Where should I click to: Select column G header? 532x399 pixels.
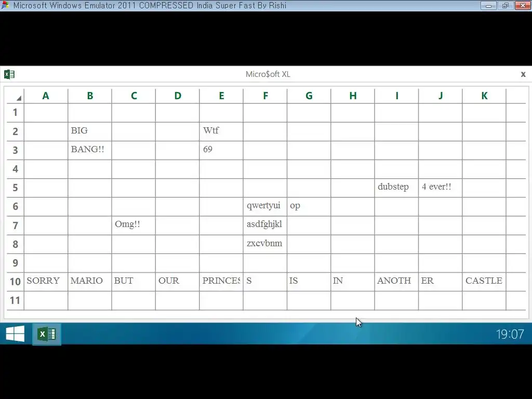pyautogui.click(x=309, y=96)
